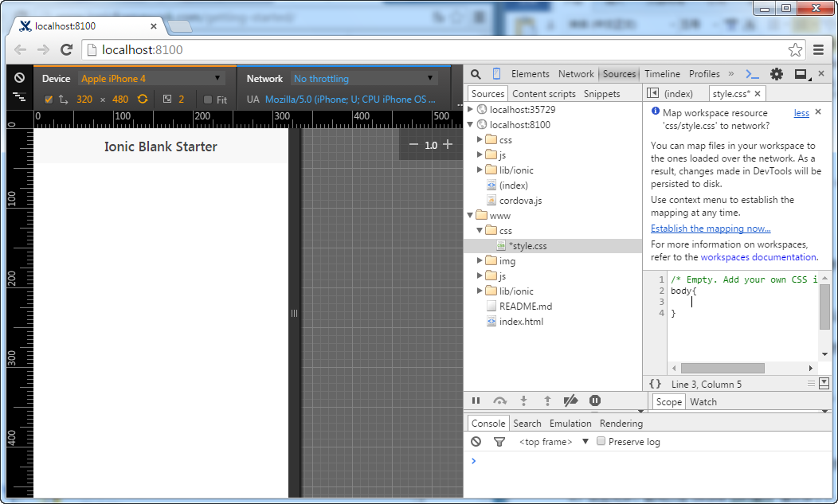Open the Network throttling dropdown
This screenshot has width=838, height=504.
coord(364,79)
